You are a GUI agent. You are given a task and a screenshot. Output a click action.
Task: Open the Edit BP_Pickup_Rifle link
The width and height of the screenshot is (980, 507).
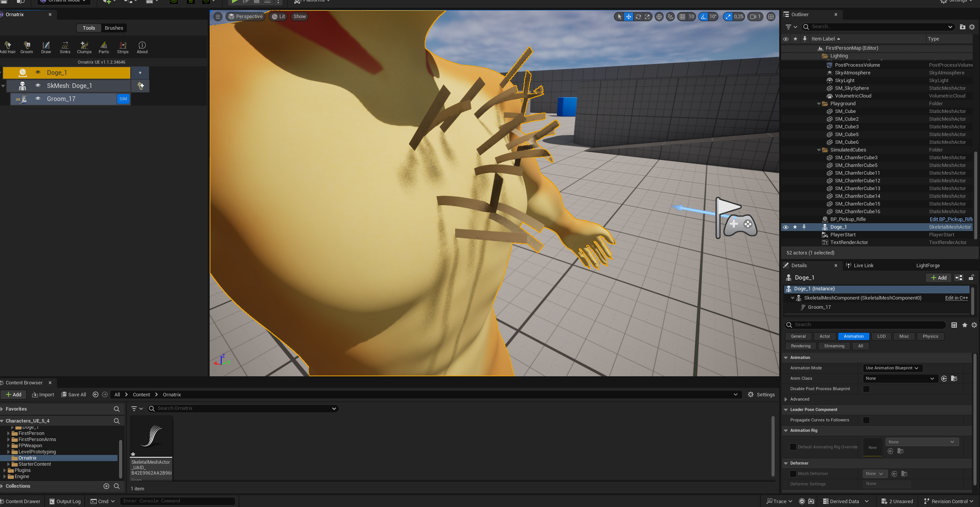point(951,219)
